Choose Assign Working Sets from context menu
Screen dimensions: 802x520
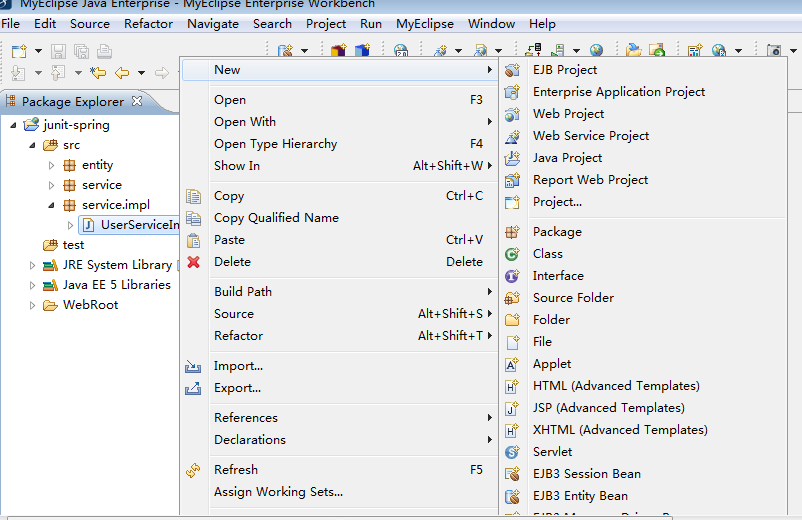pos(278,492)
